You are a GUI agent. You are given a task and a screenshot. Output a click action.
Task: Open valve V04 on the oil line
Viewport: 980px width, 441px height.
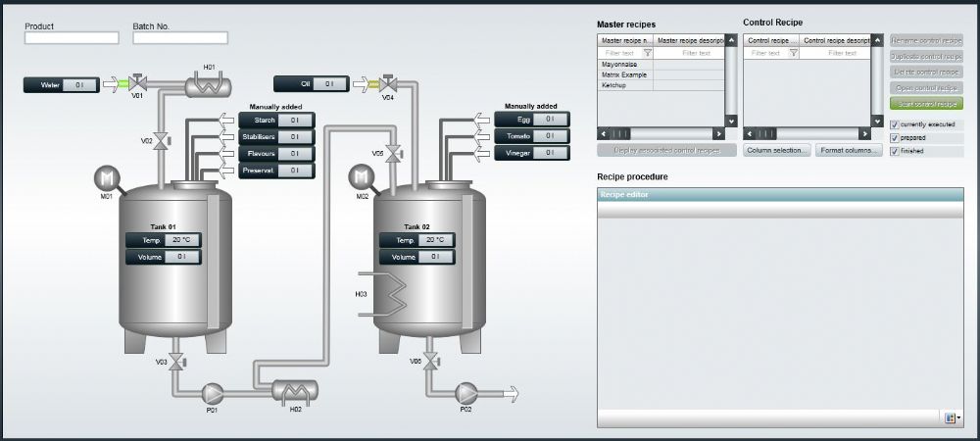click(x=389, y=83)
